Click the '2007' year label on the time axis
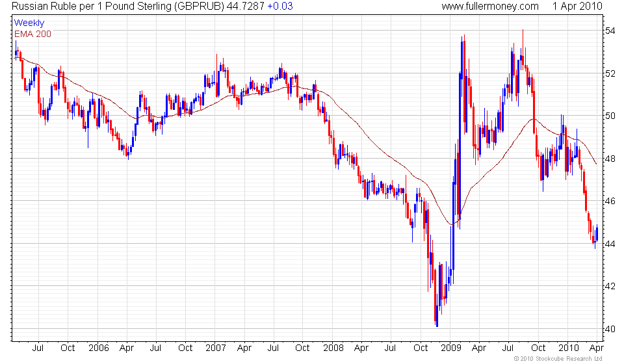 pos(216,348)
